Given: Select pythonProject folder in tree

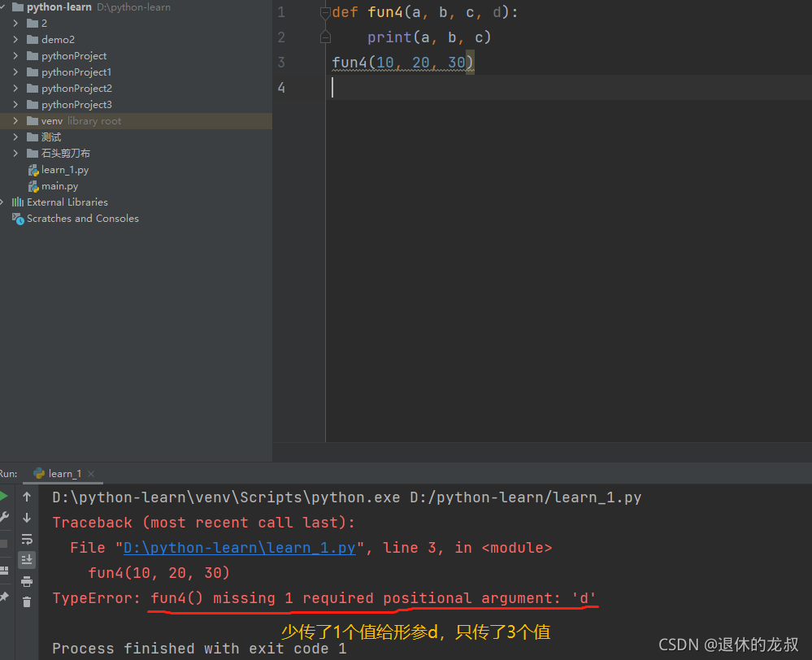Looking at the screenshot, I should [x=74, y=55].
